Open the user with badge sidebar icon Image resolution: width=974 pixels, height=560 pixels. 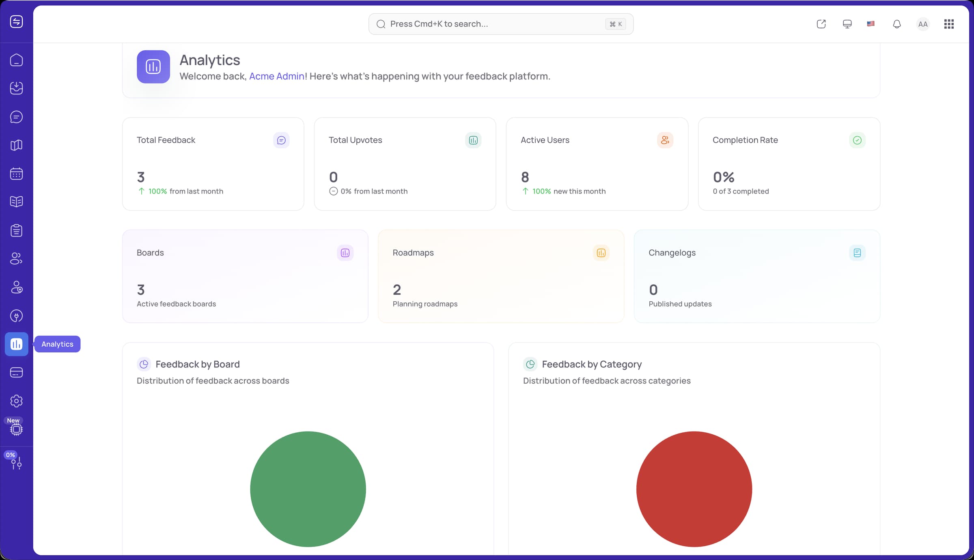(x=16, y=287)
